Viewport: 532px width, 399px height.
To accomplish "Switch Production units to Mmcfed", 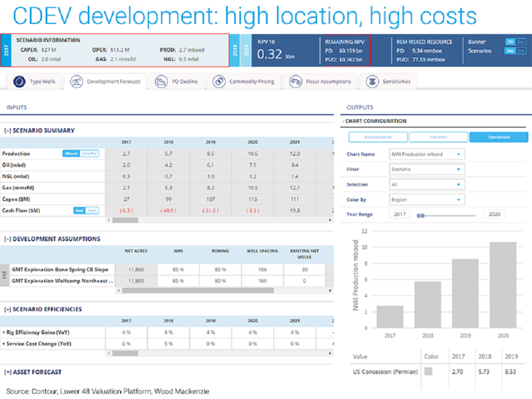I will pos(89,154).
